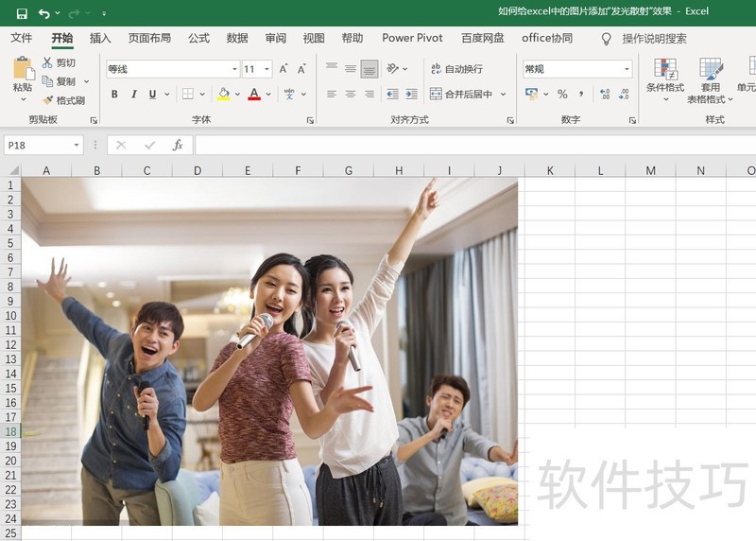756x541 pixels.
Task: Click the 操作说明搜索 search box
Action: click(x=654, y=39)
